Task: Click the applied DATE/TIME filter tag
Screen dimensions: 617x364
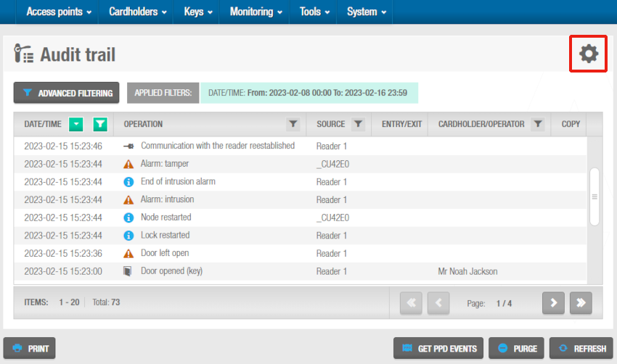Action: pos(309,93)
